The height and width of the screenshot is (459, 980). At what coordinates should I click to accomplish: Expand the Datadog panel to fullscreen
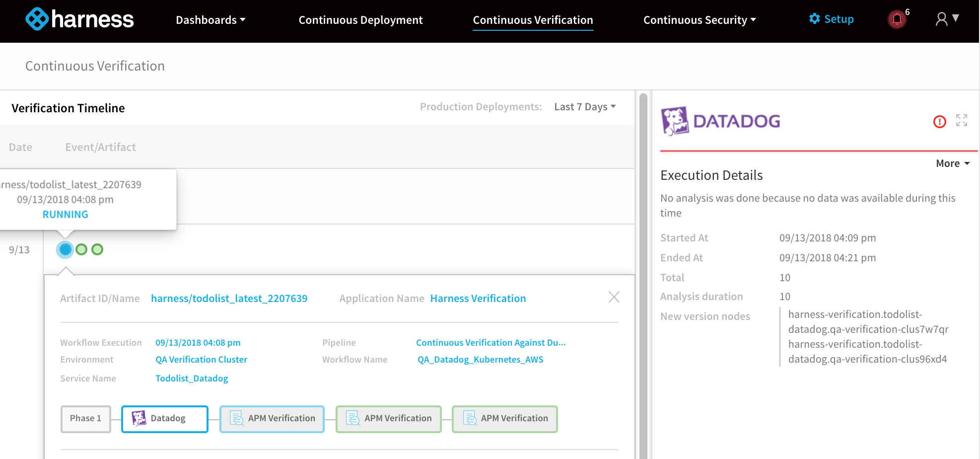click(x=962, y=120)
